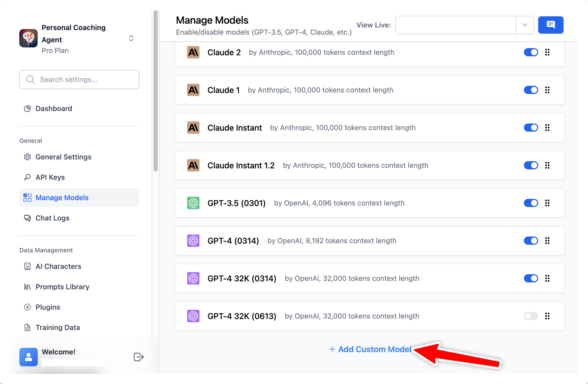Click inside the Search settings field
588x384 pixels.
[79, 79]
